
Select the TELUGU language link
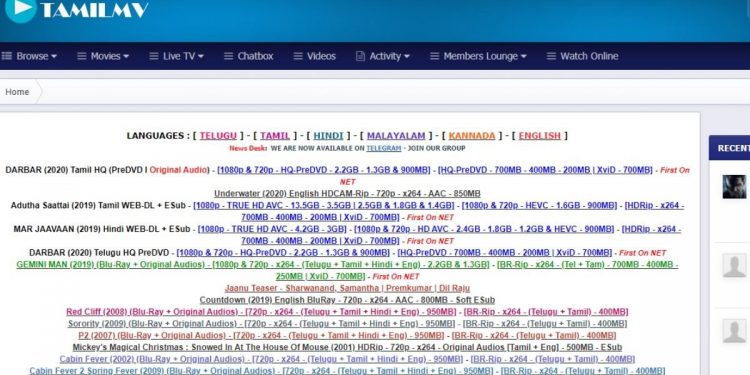[218, 136]
